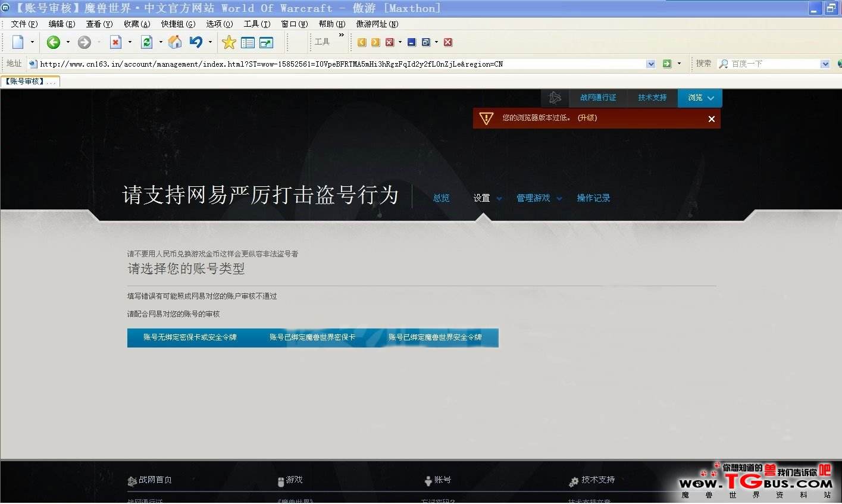Image resolution: width=842 pixels, height=504 pixels.
Task: Open the 编辑(E) menu
Action: point(62,24)
